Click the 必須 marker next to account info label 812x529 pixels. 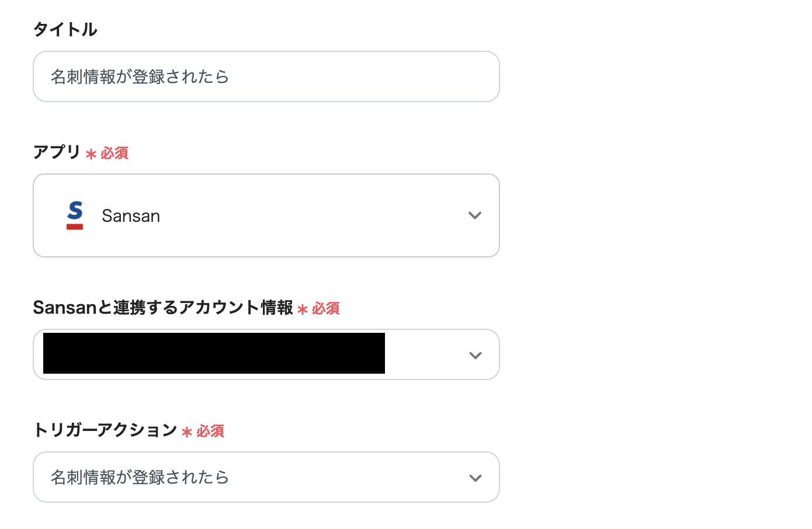coord(326,308)
